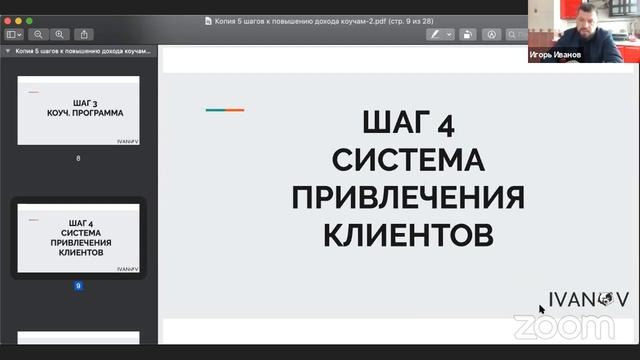Collapse the sidebar document disclosure triangle
This screenshot has height=360, width=640.
7,51
